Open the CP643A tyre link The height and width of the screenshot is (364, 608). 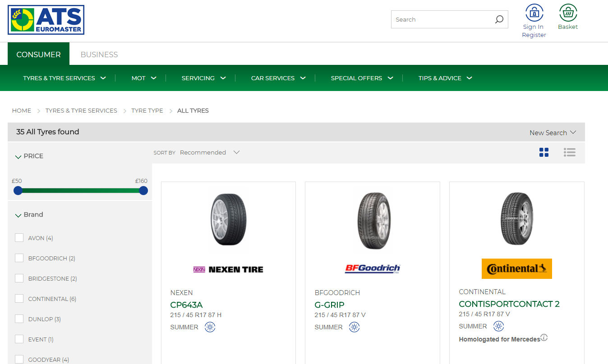click(x=186, y=305)
